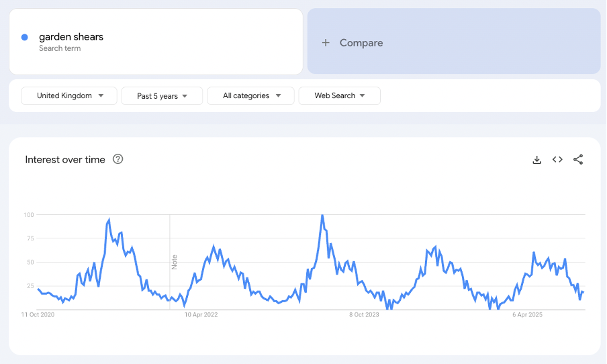Click the 6 Apr 2025 axis label
This screenshot has height=364, width=607.
click(x=527, y=314)
